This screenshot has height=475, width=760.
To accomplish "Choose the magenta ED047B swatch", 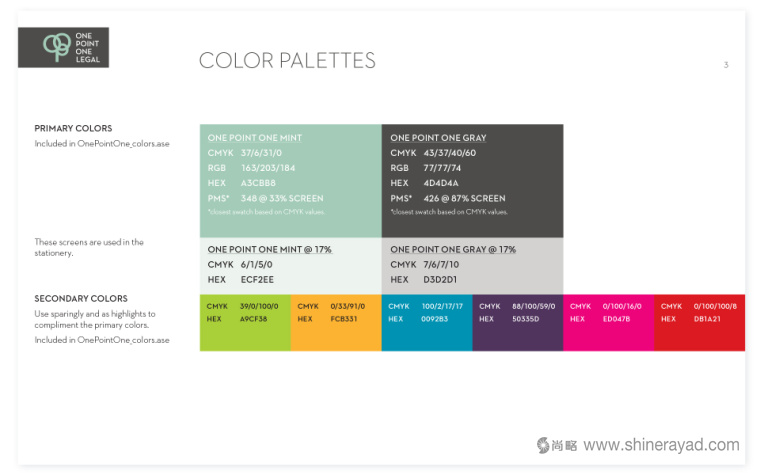I will point(608,322).
